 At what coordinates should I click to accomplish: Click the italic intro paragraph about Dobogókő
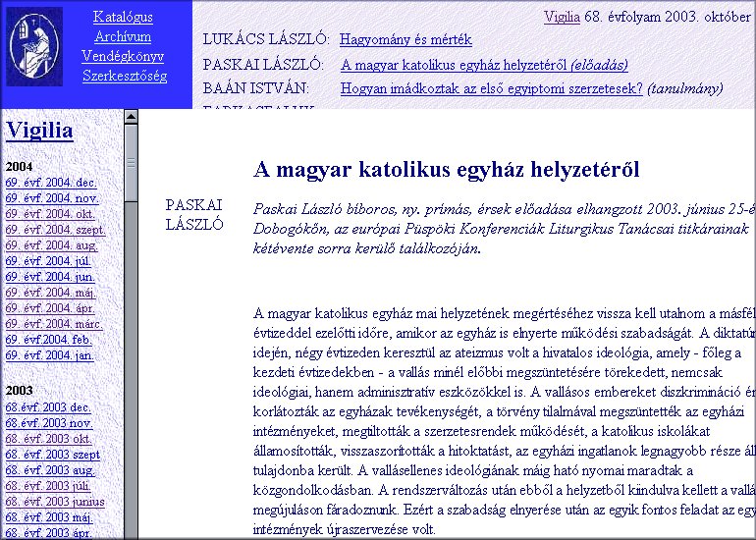505,230
